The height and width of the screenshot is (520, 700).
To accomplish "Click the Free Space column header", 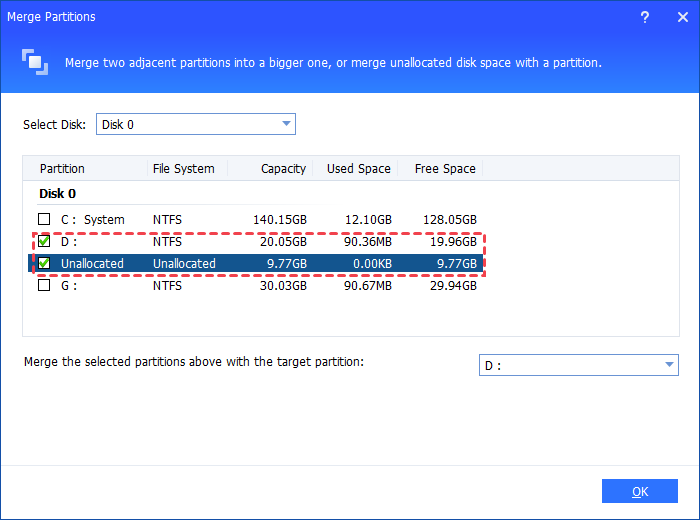I will 445,169.
